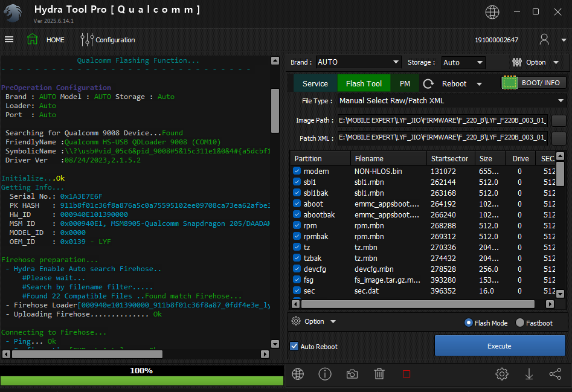Screen dimensions: 572x392
Task: Click the info circle icon
Action: click(325, 374)
